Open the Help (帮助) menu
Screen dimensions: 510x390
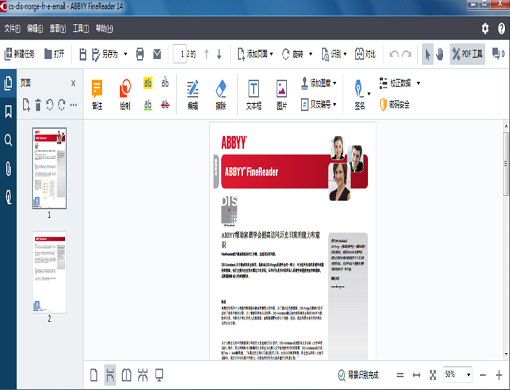tap(104, 29)
